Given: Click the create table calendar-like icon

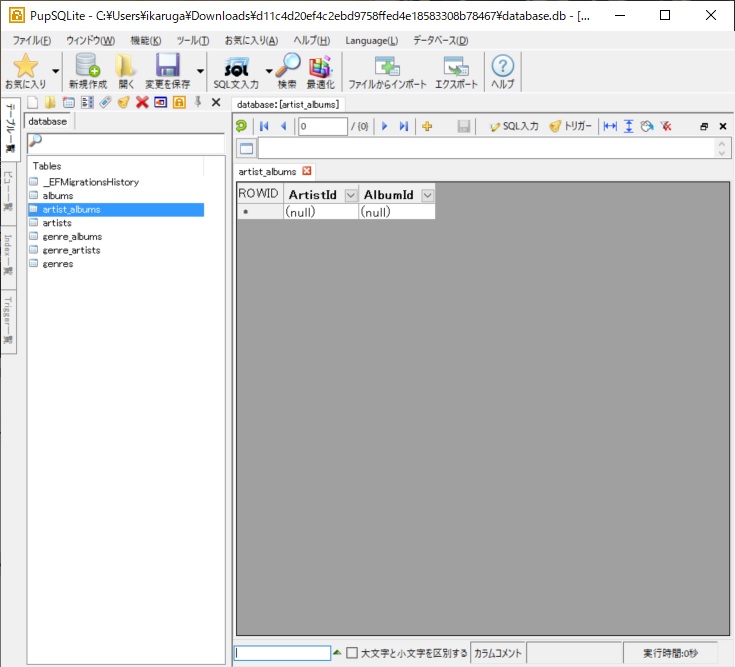Looking at the screenshot, I should [68, 102].
